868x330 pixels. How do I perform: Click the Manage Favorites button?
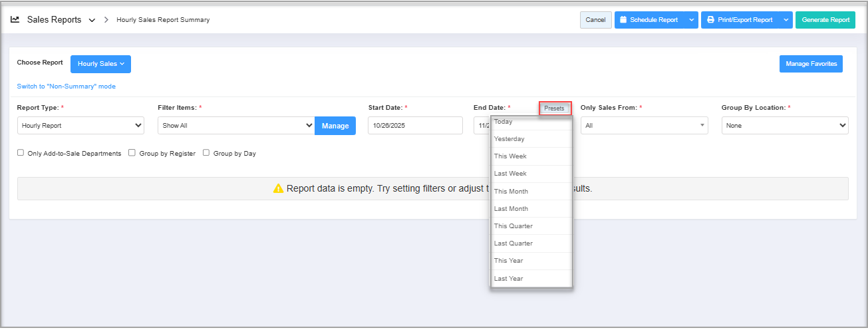811,64
